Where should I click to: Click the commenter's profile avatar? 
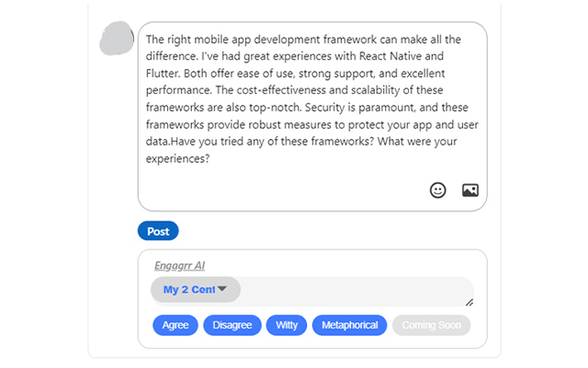point(117,39)
